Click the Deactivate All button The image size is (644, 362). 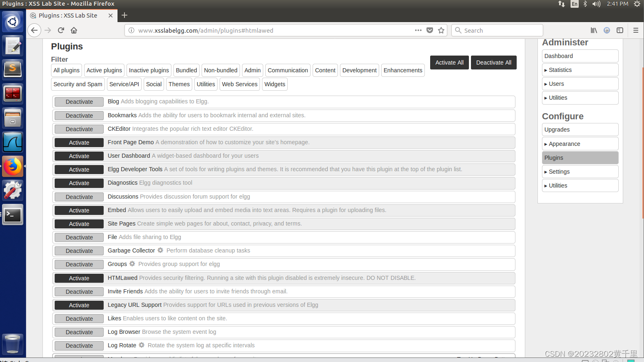[494, 63]
